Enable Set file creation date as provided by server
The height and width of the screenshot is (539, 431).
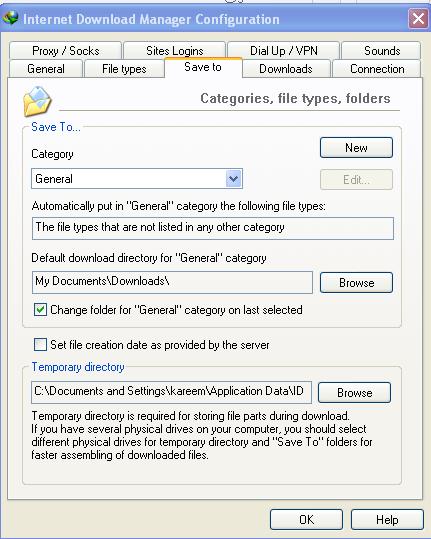coord(40,345)
